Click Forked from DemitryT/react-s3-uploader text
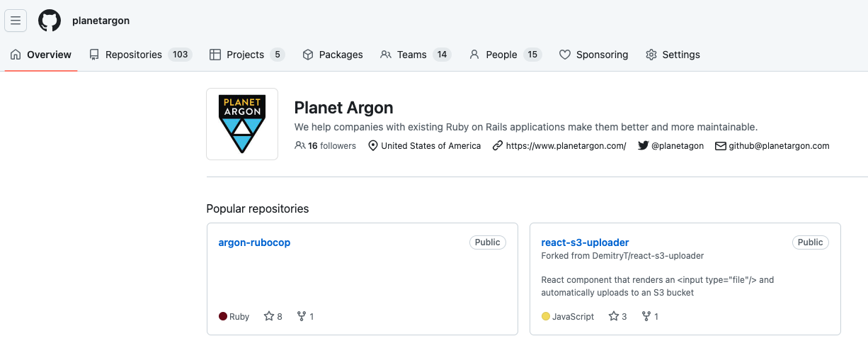868x341 pixels. 622,255
